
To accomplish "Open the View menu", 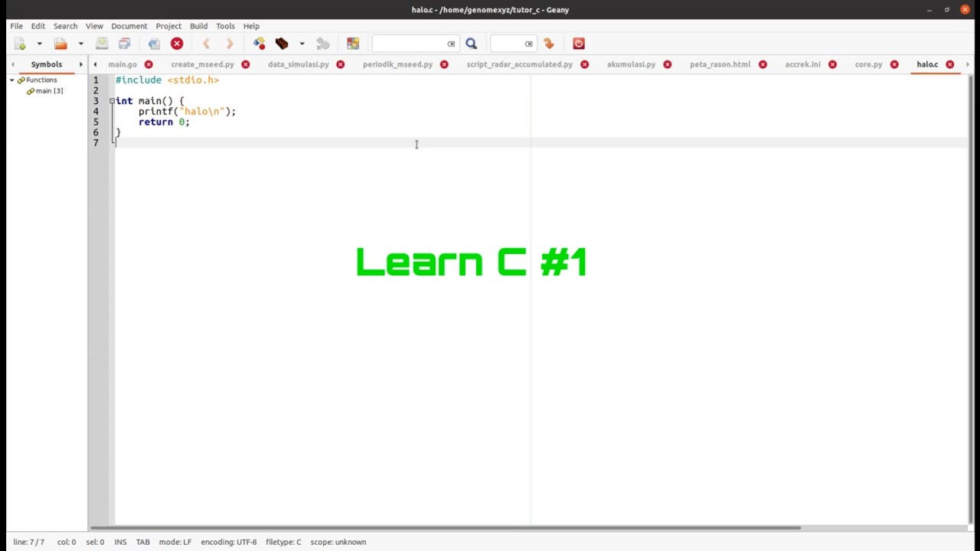I will point(94,26).
